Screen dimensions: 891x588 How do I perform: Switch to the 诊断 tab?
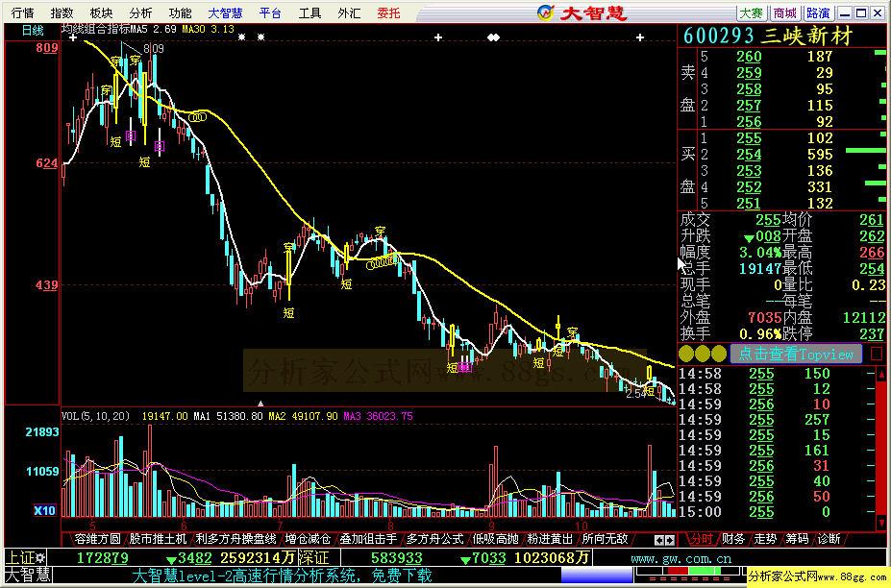(x=829, y=539)
